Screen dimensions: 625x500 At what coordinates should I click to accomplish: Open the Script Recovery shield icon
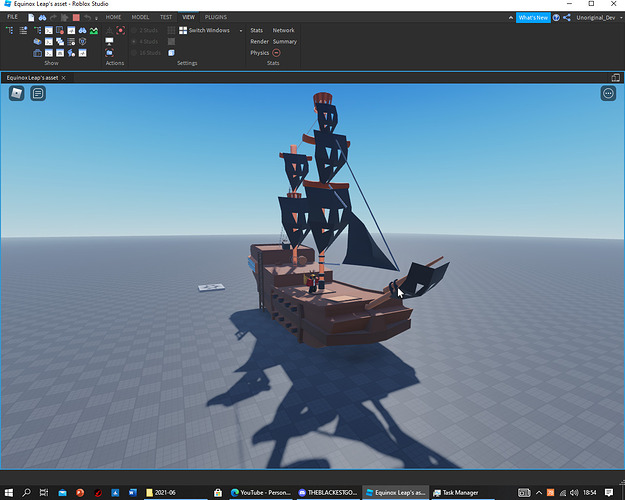click(x=83, y=41)
